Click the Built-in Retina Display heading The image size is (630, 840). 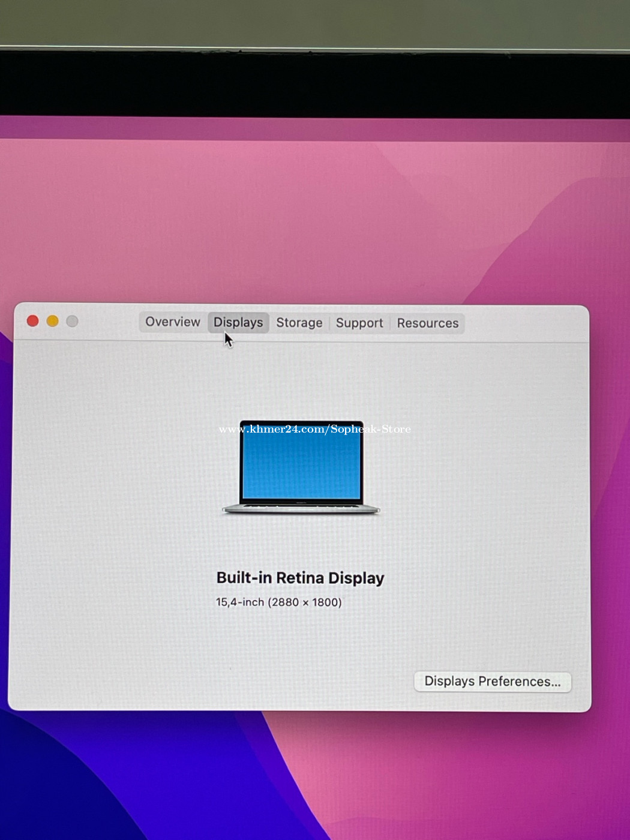click(300, 578)
